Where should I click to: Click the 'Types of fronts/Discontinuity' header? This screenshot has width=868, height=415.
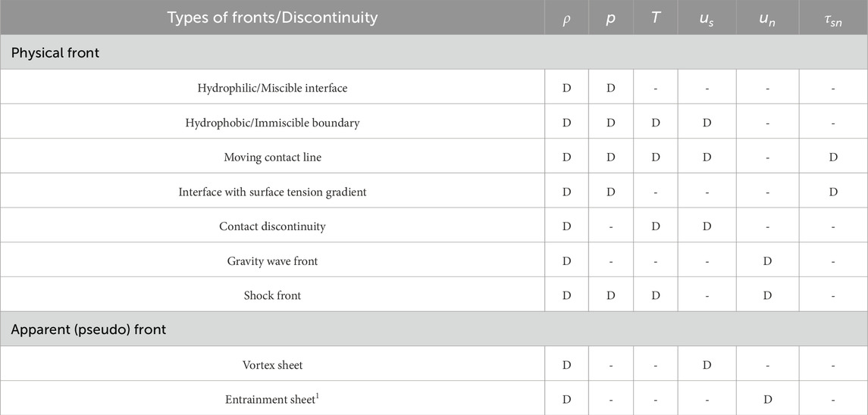coord(272,17)
